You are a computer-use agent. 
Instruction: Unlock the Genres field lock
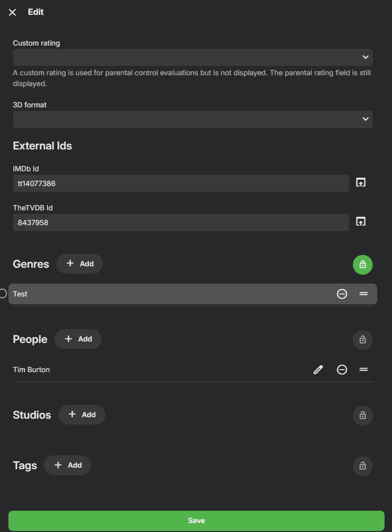(x=362, y=265)
